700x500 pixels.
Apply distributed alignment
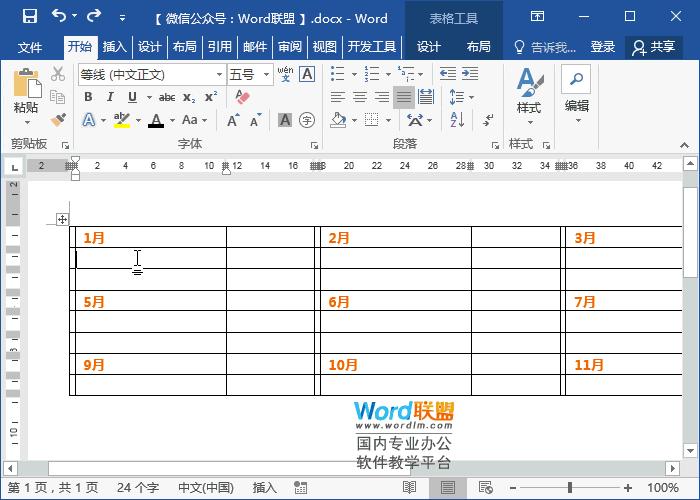(x=426, y=97)
